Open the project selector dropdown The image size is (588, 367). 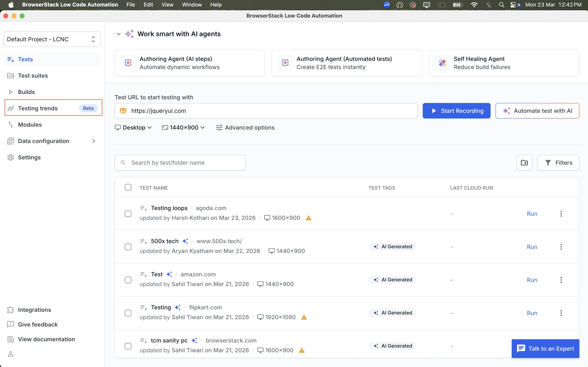[52, 39]
